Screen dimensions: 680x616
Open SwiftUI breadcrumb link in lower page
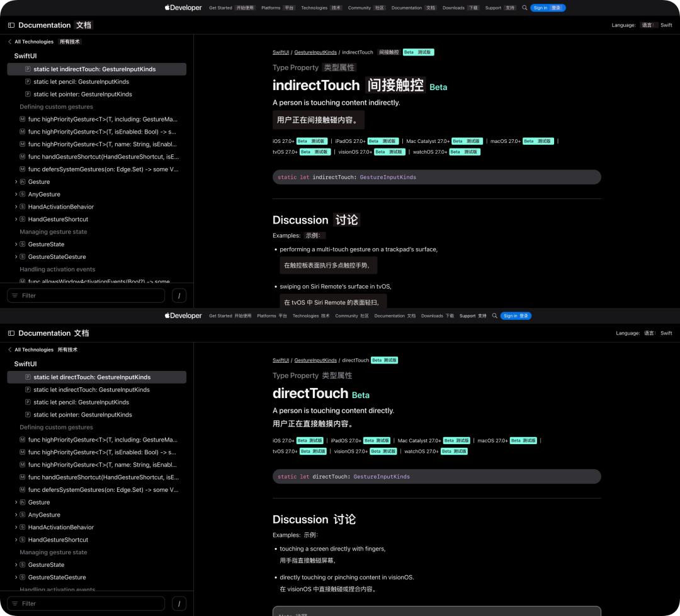click(x=281, y=360)
